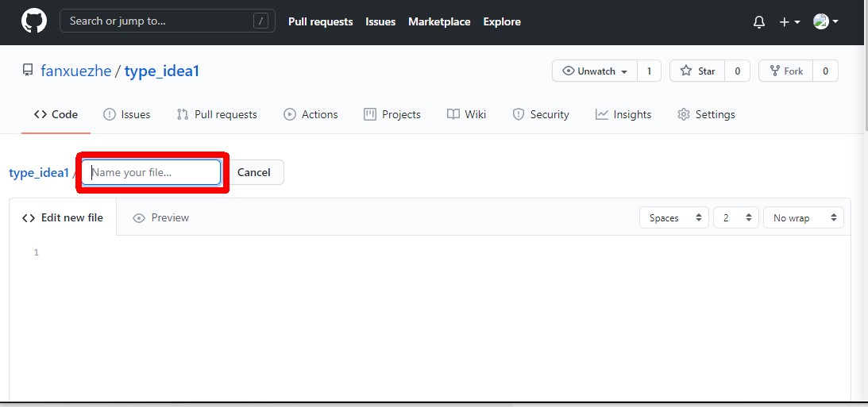Switch to the Code tab
The width and height of the screenshot is (868, 407).
(56, 114)
